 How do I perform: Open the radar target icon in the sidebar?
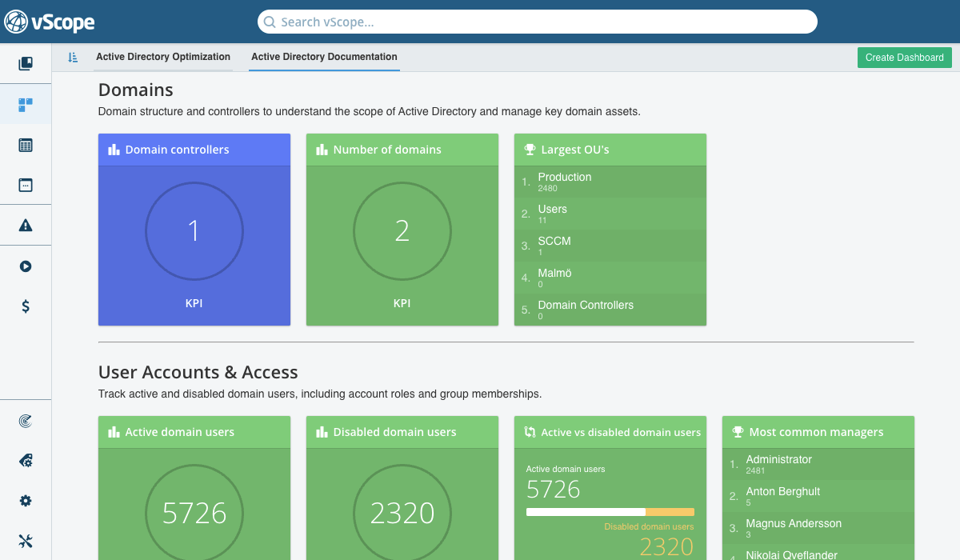26,420
